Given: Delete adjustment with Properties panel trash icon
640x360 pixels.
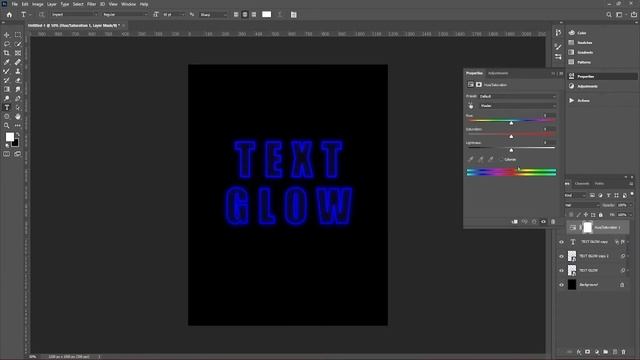Looking at the screenshot, I should 553,222.
